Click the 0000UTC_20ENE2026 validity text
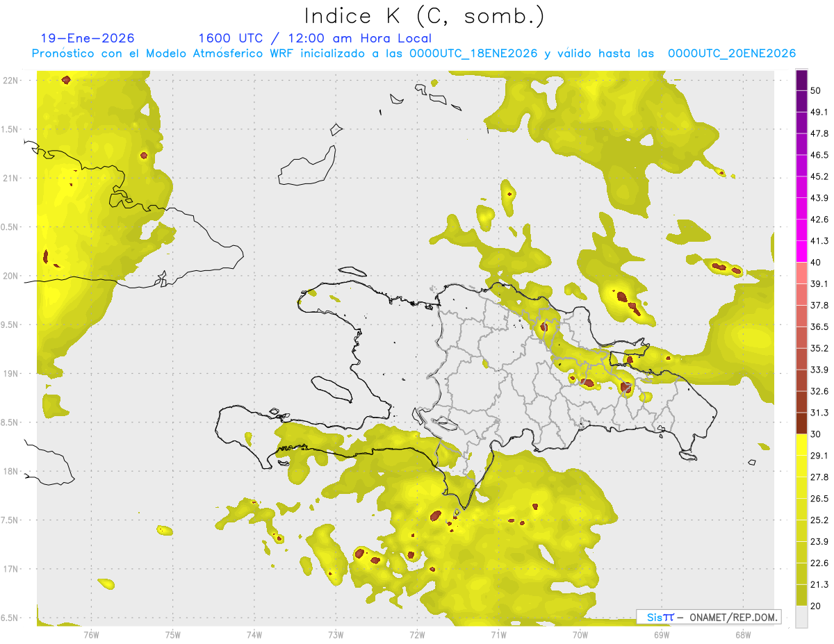Screen dimensions: 834x644 coord(732,53)
